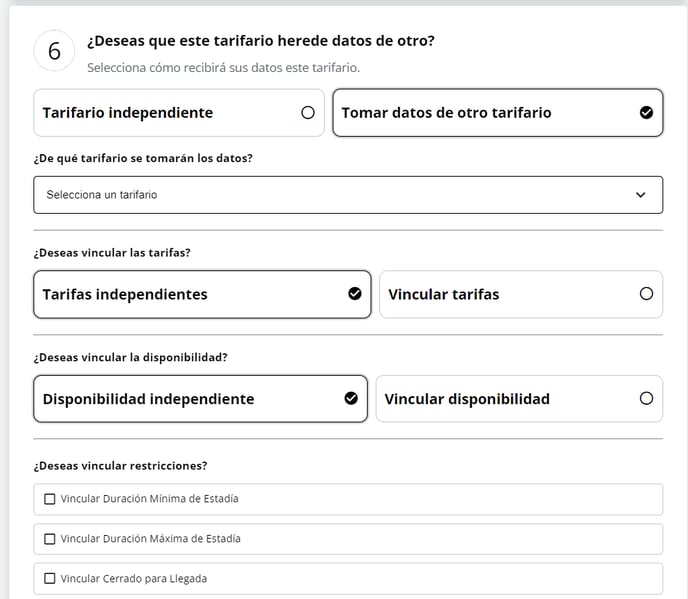Click the checkmark icon on Disponibilidad independiente
The width and height of the screenshot is (688, 599).
(350, 398)
